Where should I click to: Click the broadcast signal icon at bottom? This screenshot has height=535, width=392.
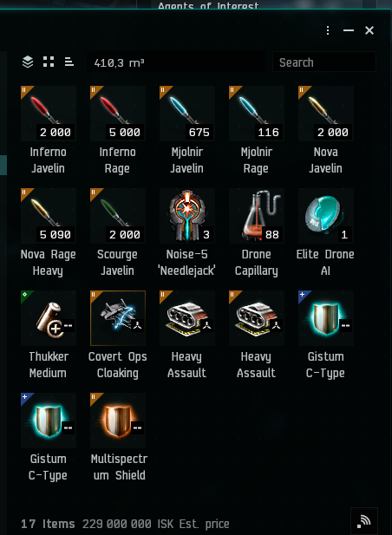coord(364,521)
